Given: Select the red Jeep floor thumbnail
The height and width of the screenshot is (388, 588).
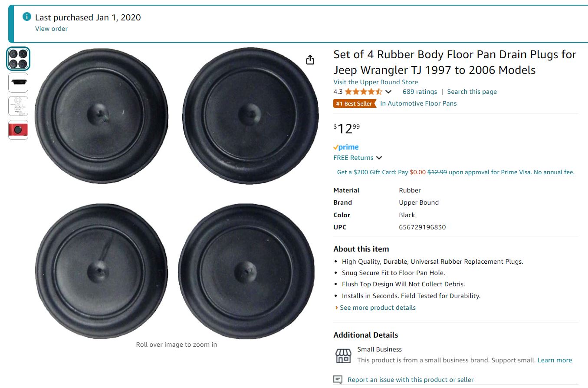Looking at the screenshot, I should [18, 129].
